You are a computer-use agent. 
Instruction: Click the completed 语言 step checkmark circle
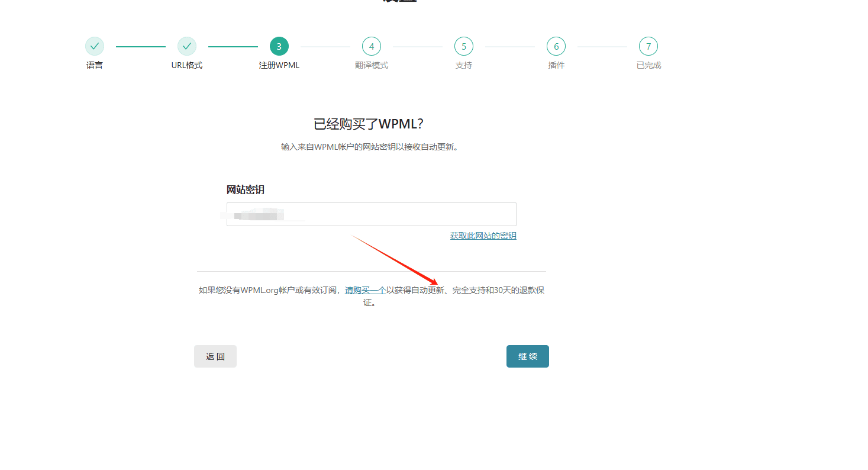tap(95, 46)
